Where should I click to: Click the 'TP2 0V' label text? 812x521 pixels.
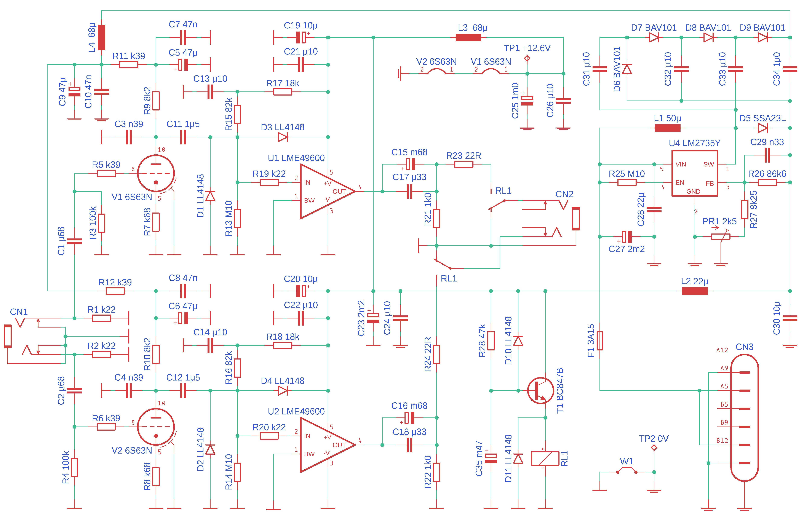click(x=654, y=439)
